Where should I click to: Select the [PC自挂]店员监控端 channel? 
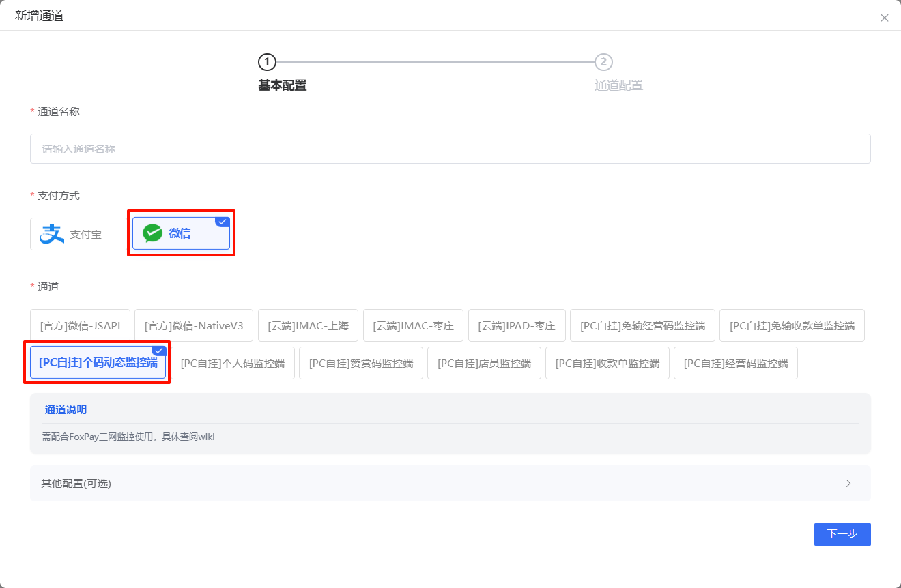(484, 363)
